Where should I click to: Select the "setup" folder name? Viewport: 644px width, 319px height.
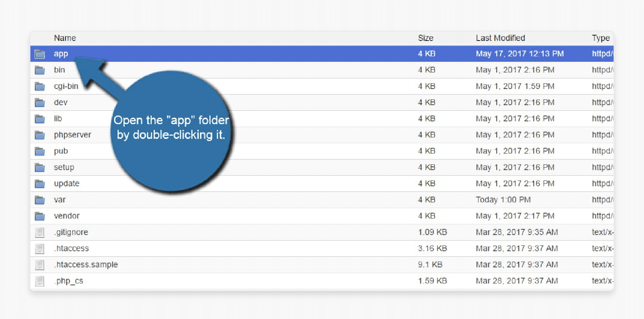pos(64,167)
